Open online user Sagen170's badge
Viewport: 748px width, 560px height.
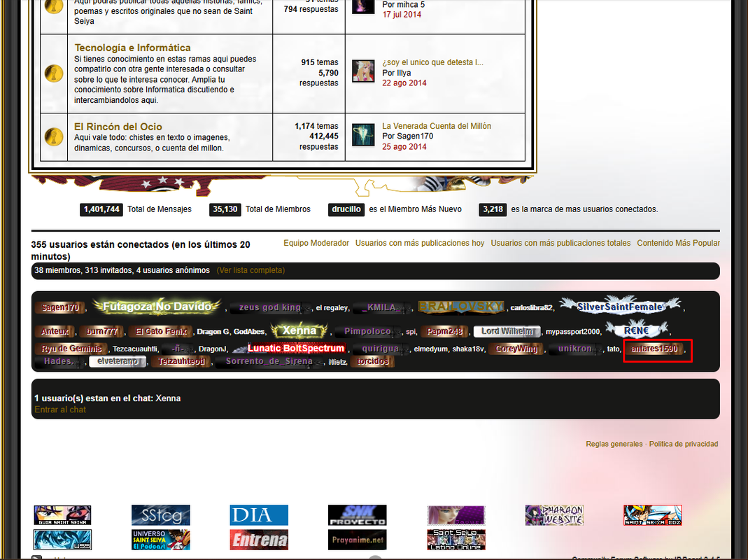pyautogui.click(x=59, y=307)
